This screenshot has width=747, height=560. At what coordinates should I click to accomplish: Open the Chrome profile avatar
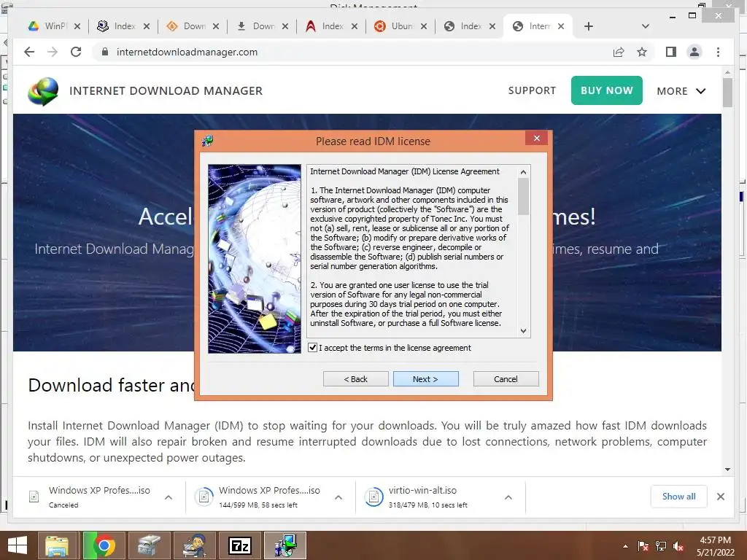click(694, 52)
